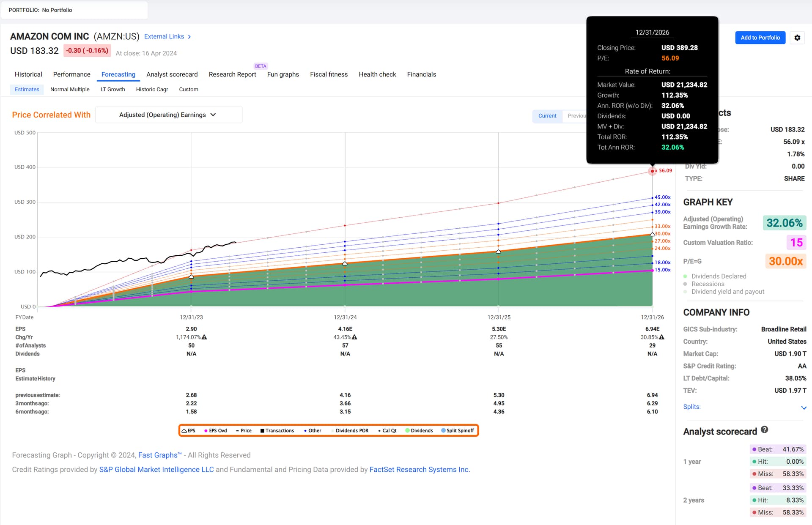This screenshot has width=812, height=525.
Task: Expand the Splits section chevron
Action: point(804,407)
